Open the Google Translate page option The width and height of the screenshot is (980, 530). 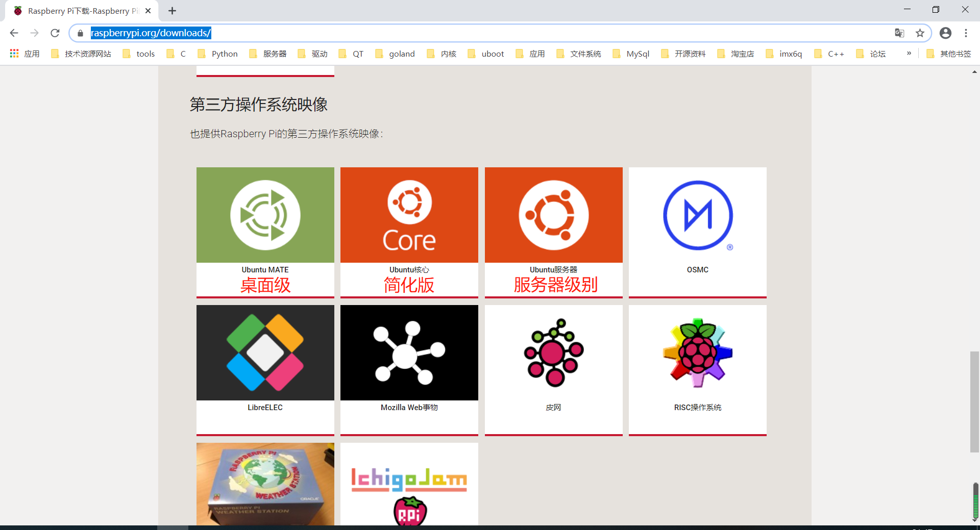(899, 33)
